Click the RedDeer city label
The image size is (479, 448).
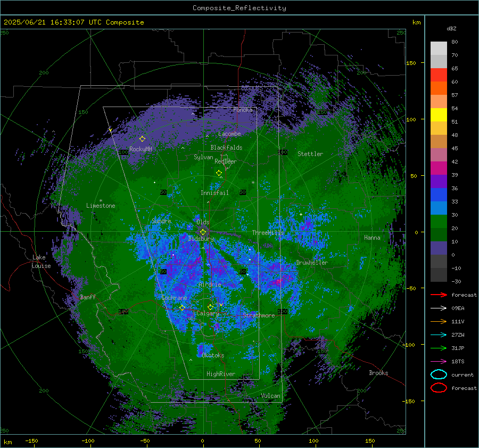226,161
